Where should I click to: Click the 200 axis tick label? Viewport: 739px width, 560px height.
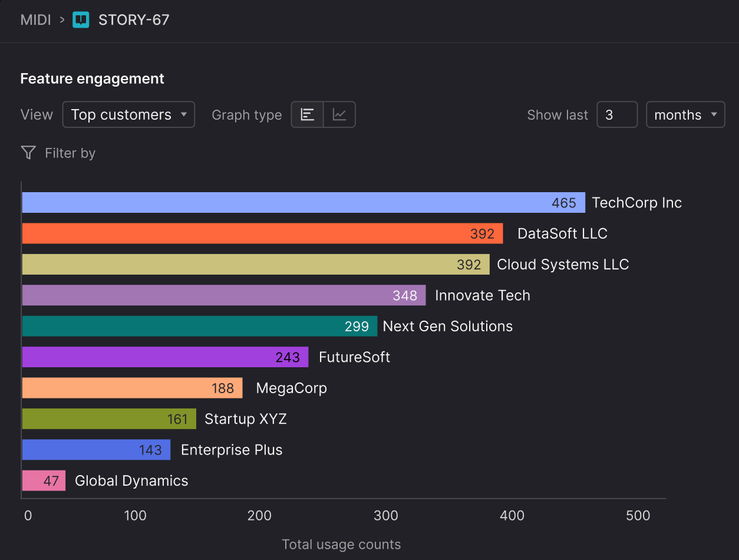coord(259,516)
